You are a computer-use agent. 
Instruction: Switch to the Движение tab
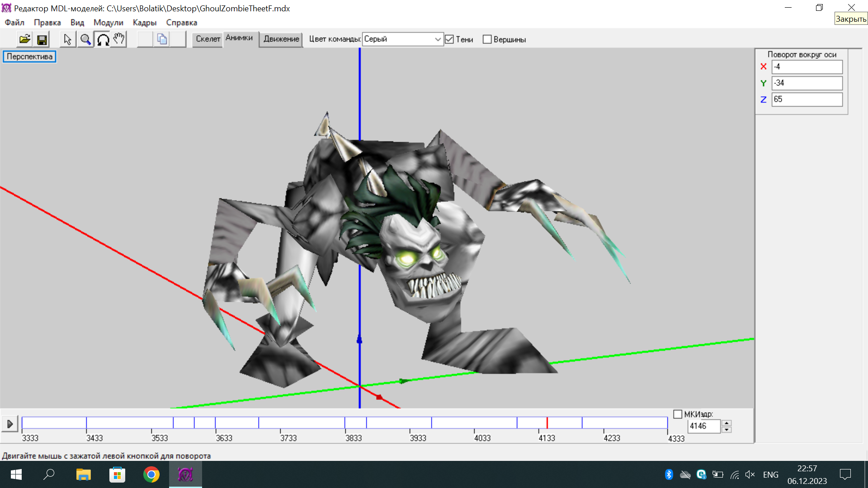tap(281, 39)
